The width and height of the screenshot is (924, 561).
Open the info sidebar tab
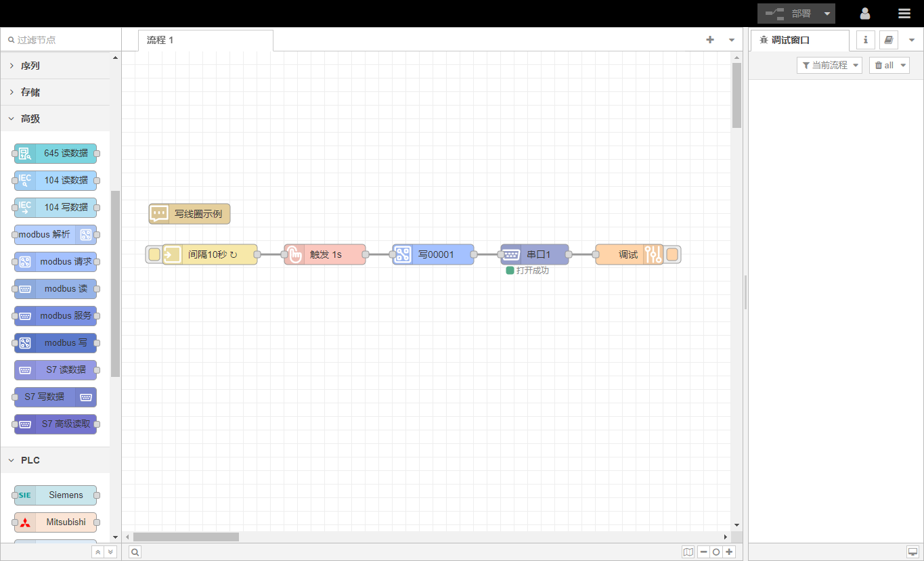pyautogui.click(x=865, y=40)
